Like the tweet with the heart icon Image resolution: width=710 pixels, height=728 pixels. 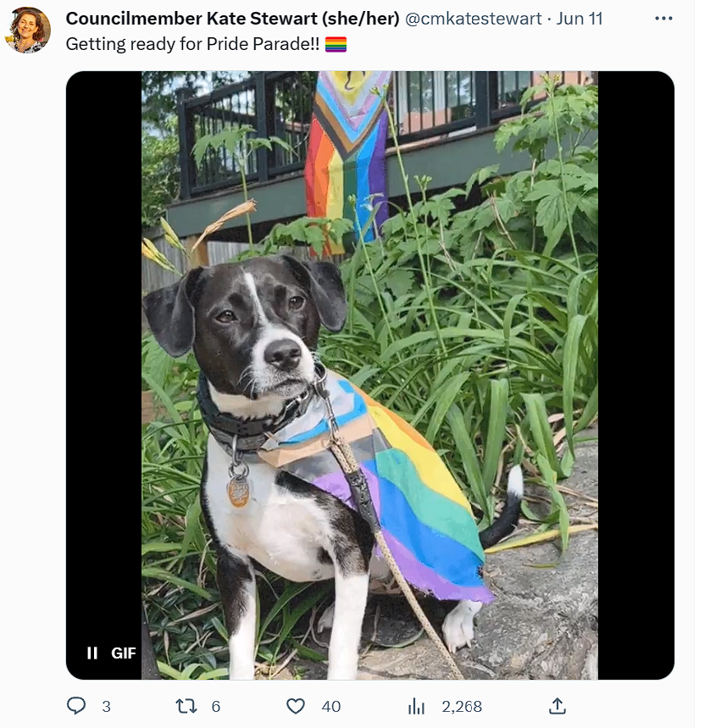pyautogui.click(x=296, y=706)
